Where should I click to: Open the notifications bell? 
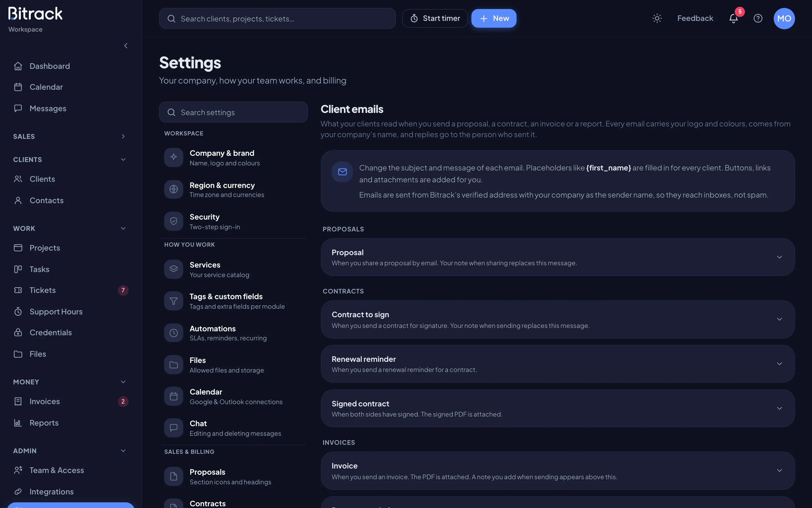coord(734,18)
